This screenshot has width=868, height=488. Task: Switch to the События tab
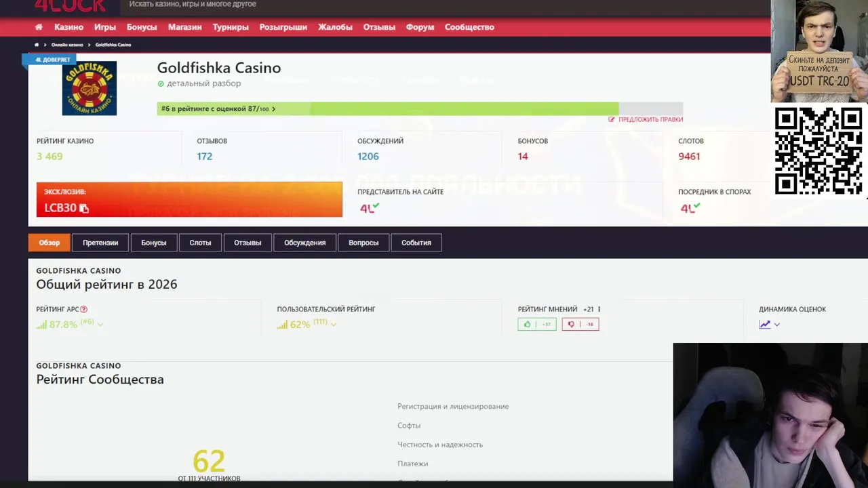[x=416, y=243]
